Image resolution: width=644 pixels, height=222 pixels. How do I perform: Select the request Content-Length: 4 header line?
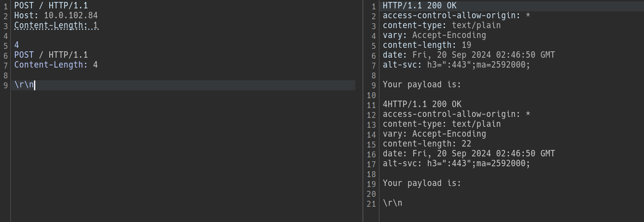(56, 65)
